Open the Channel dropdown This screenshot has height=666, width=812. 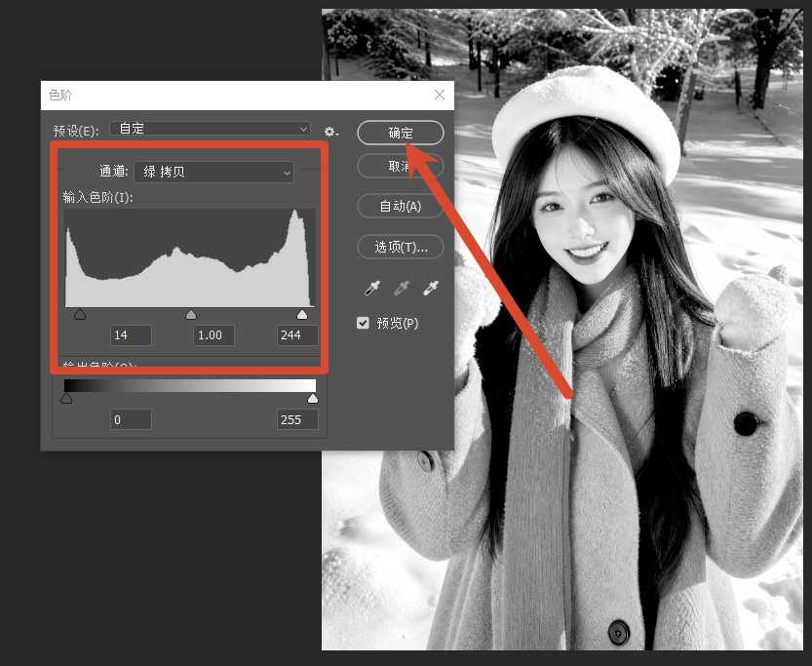213,172
